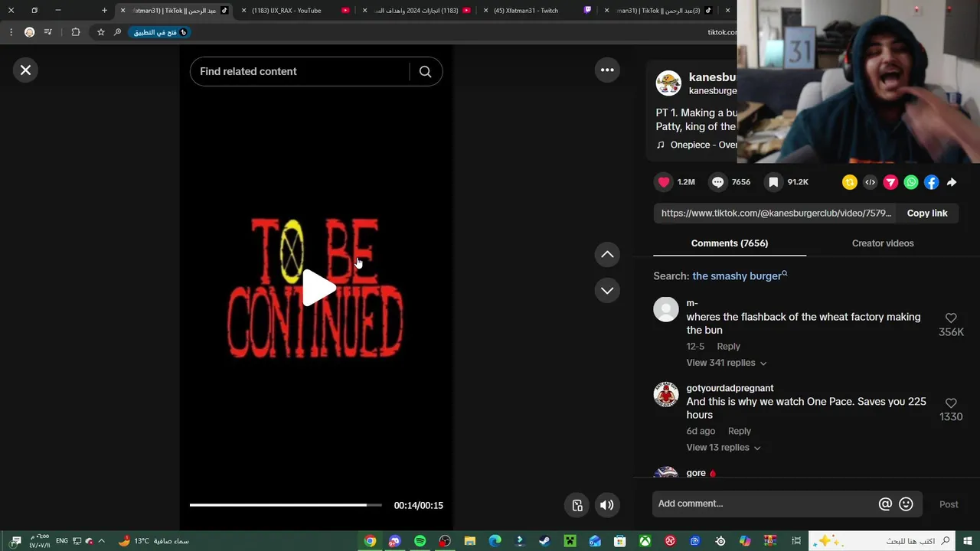The width and height of the screenshot is (980, 551).
Task: Open the emoji picker smiley icon
Action: click(x=906, y=504)
